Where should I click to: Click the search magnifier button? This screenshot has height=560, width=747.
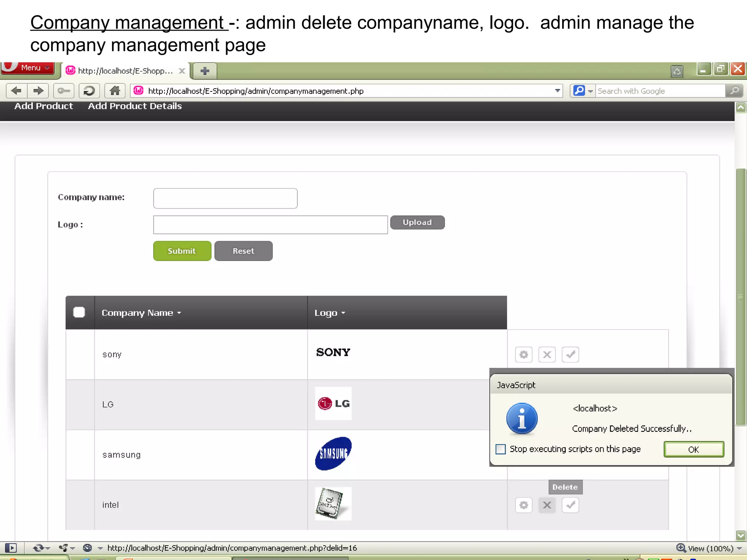(734, 91)
